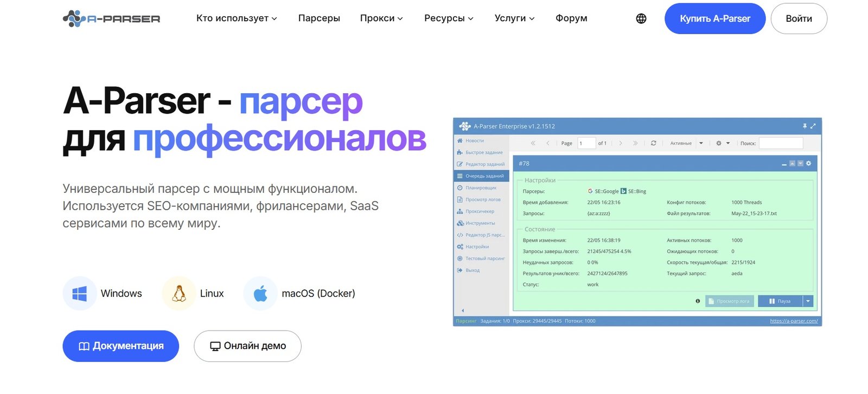The height and width of the screenshot is (394, 868).
Task: Click the "Потоки: 1000" status bar entry
Action: [x=580, y=321]
